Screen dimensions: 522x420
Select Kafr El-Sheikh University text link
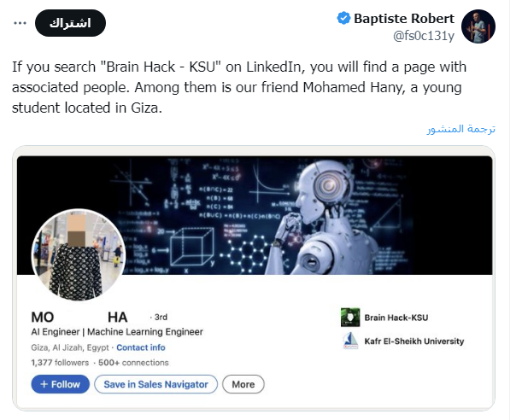(414, 341)
